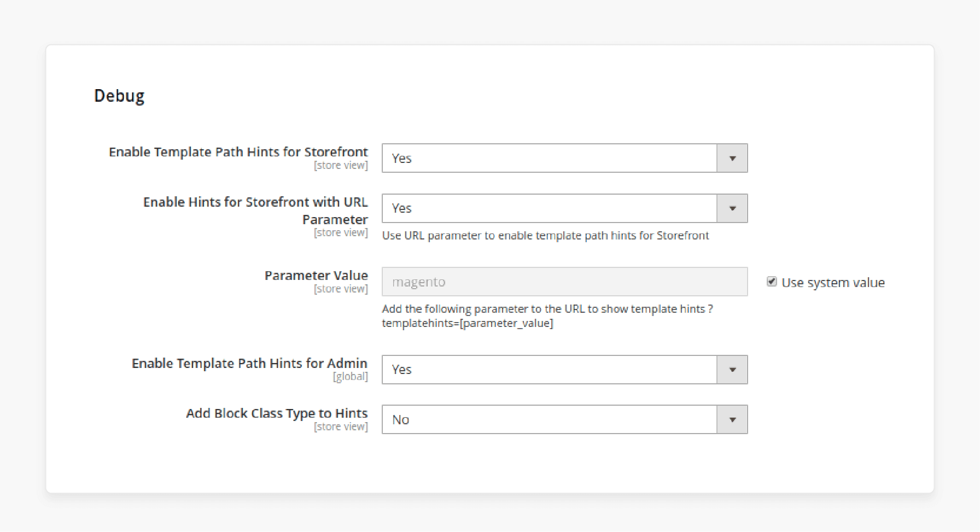Click the '[store view]' label under Parameter Value
Viewport: 980px width, 532px height.
[341, 289]
